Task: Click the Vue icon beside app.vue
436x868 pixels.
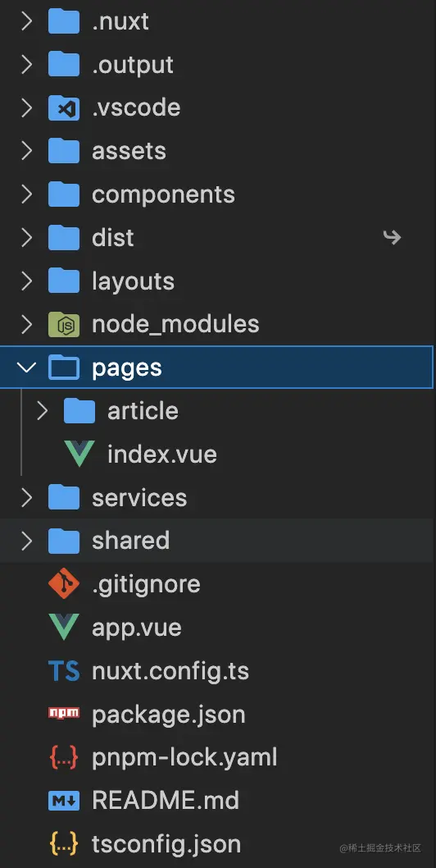Action: click(x=64, y=627)
